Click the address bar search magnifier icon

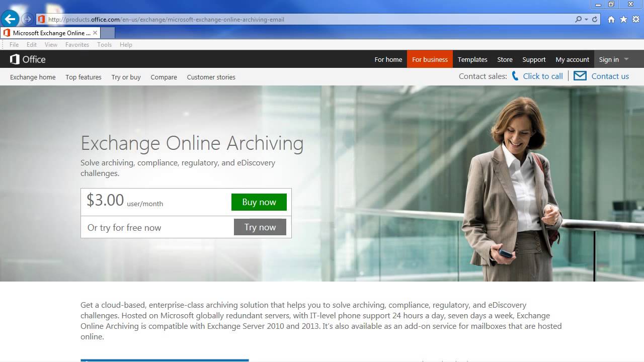tap(579, 19)
